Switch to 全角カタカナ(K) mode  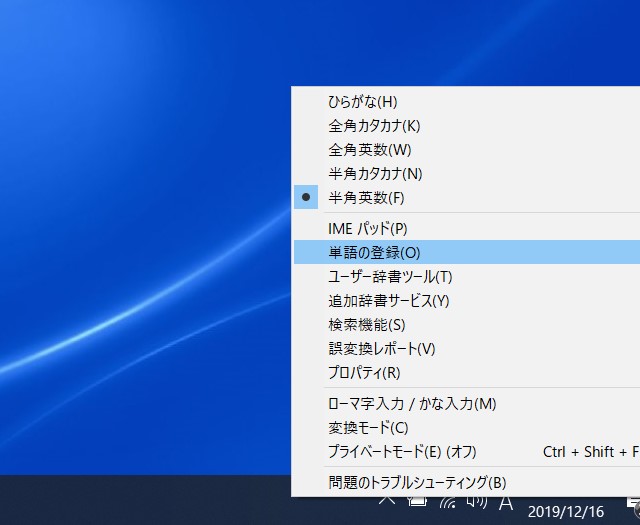[467, 125]
